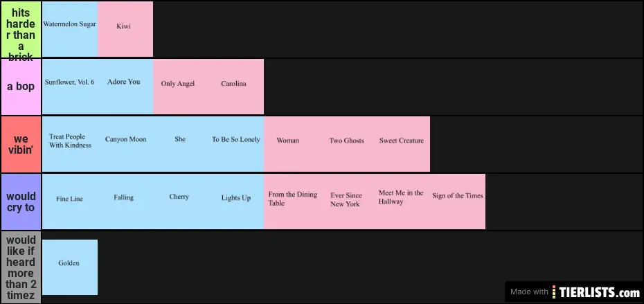This screenshot has height=304, width=644.
Task: Click the Only Angel tile
Action: (179, 87)
